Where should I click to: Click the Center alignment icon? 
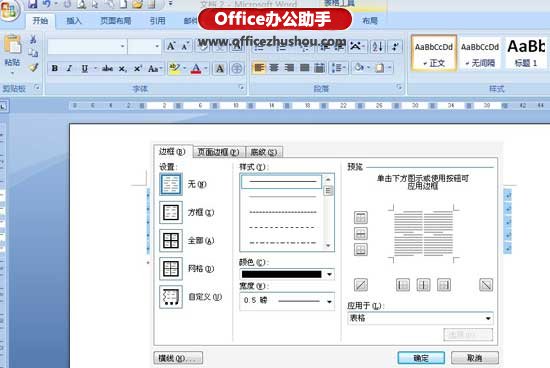[x=274, y=67]
